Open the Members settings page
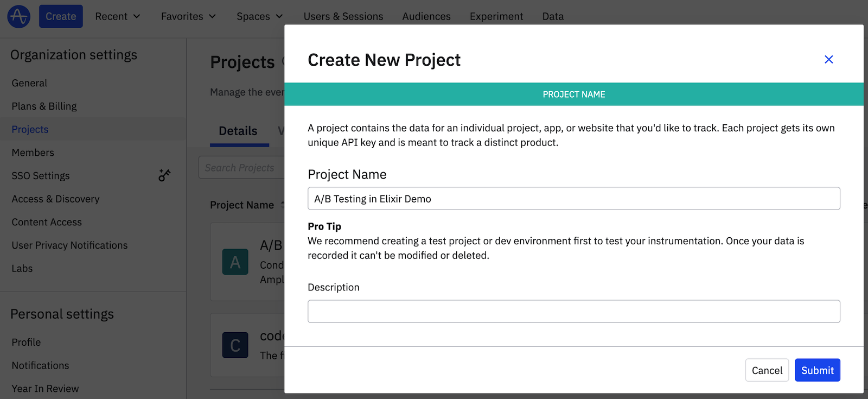This screenshot has height=399, width=868. (x=33, y=153)
